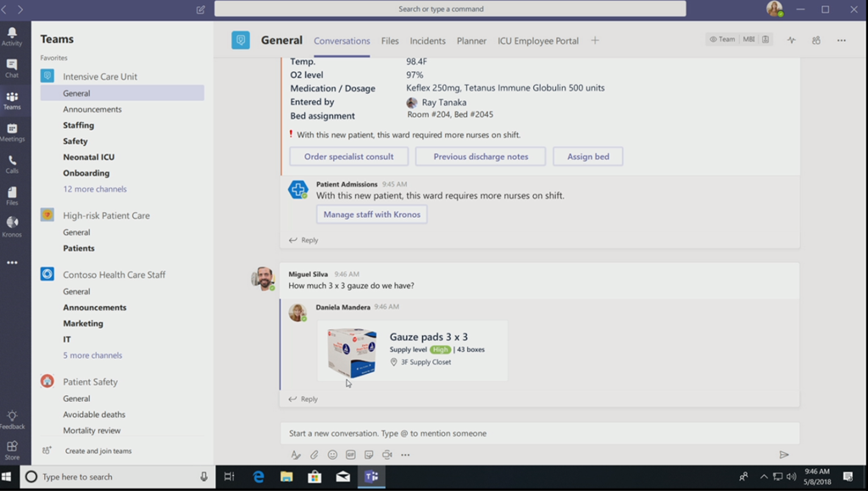Viewport: 868px width, 491px height.
Task: Open the ICU Employee Portal tab
Action: (x=537, y=41)
